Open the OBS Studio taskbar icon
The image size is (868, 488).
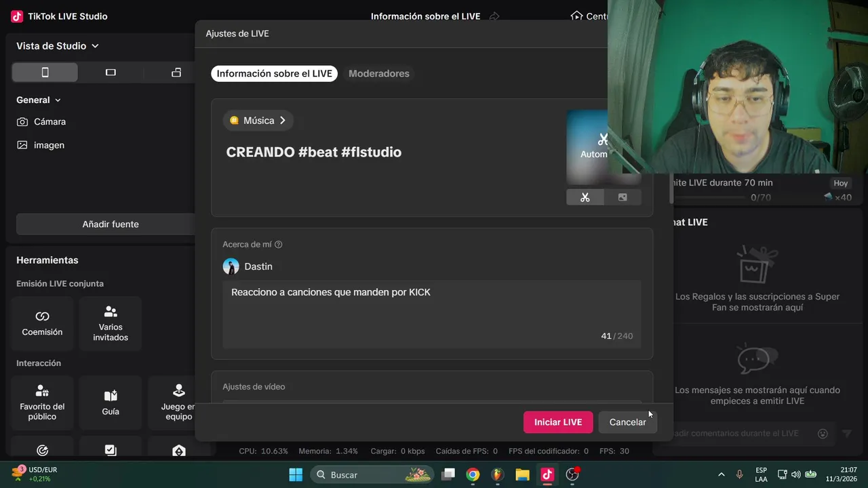572,474
